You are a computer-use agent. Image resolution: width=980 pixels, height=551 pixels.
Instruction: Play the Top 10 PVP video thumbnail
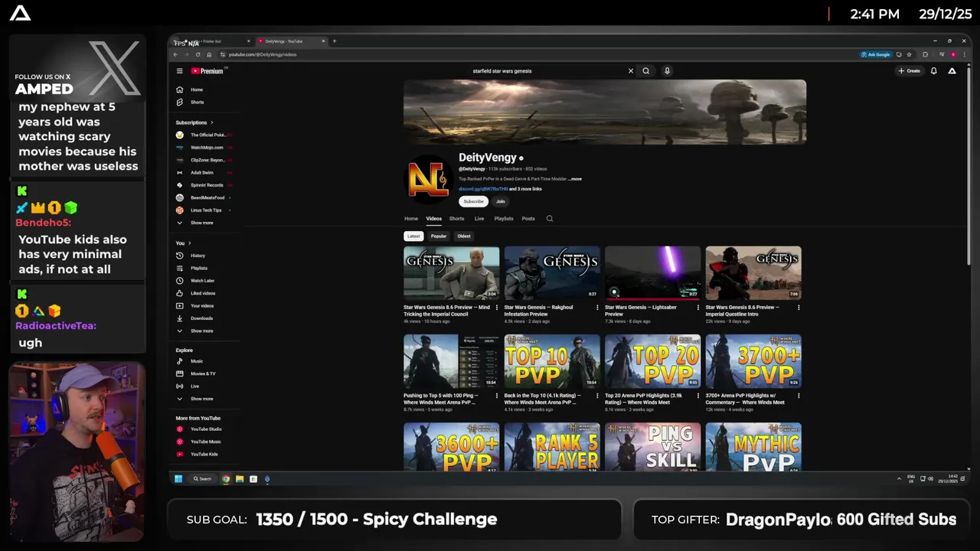pyautogui.click(x=552, y=361)
